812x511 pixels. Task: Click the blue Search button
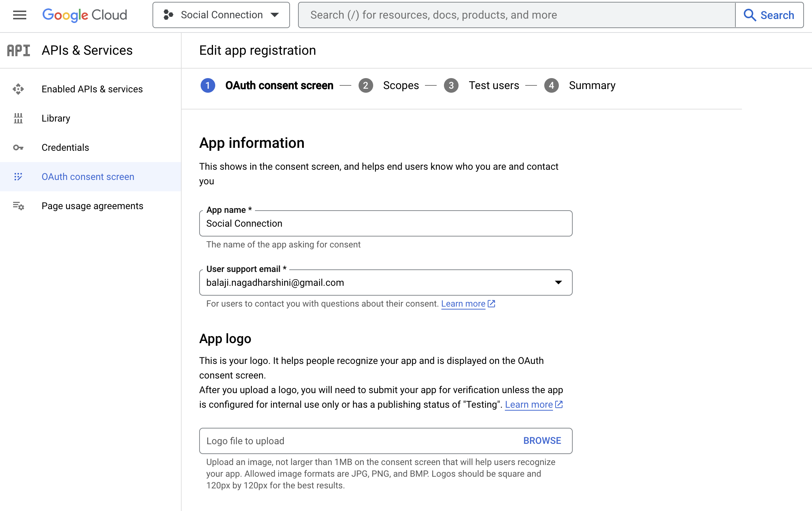coord(769,15)
